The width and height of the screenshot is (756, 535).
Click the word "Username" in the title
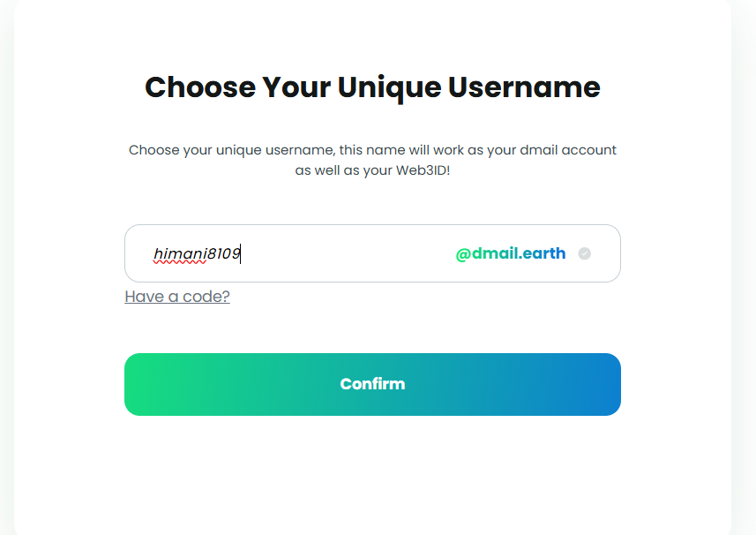524,87
